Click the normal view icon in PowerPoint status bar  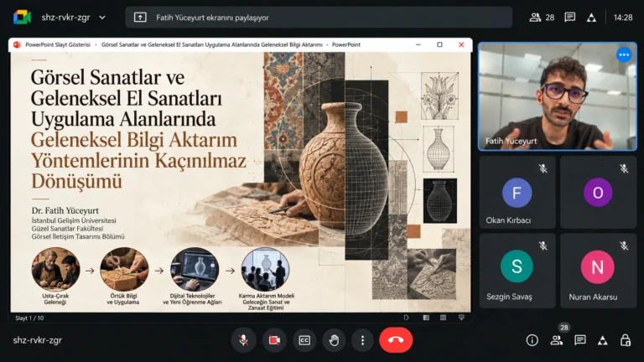[x=426, y=318]
